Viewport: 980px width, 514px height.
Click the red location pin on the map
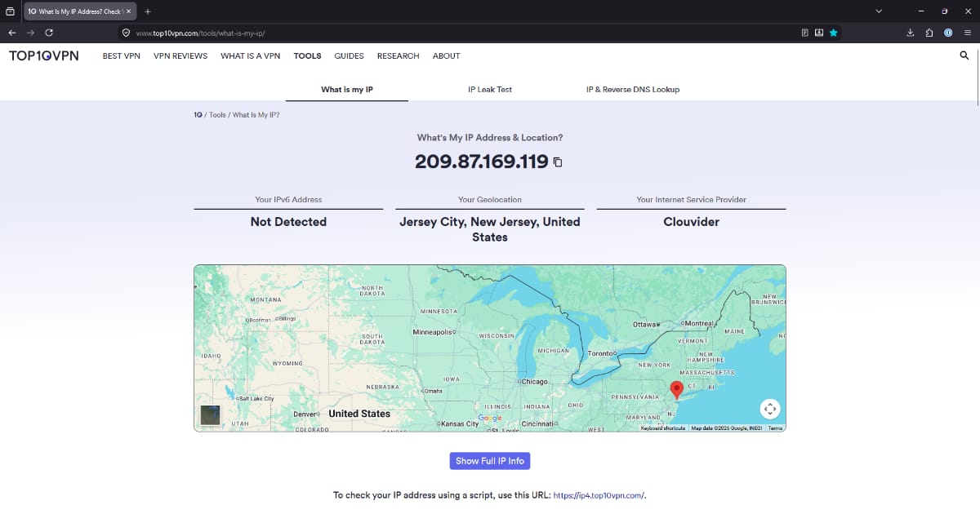tap(676, 389)
